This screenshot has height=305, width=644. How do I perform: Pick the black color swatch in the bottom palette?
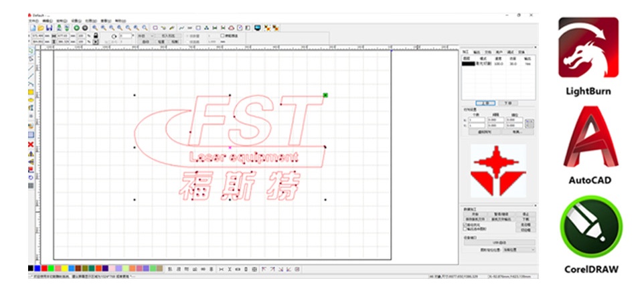coord(31,268)
